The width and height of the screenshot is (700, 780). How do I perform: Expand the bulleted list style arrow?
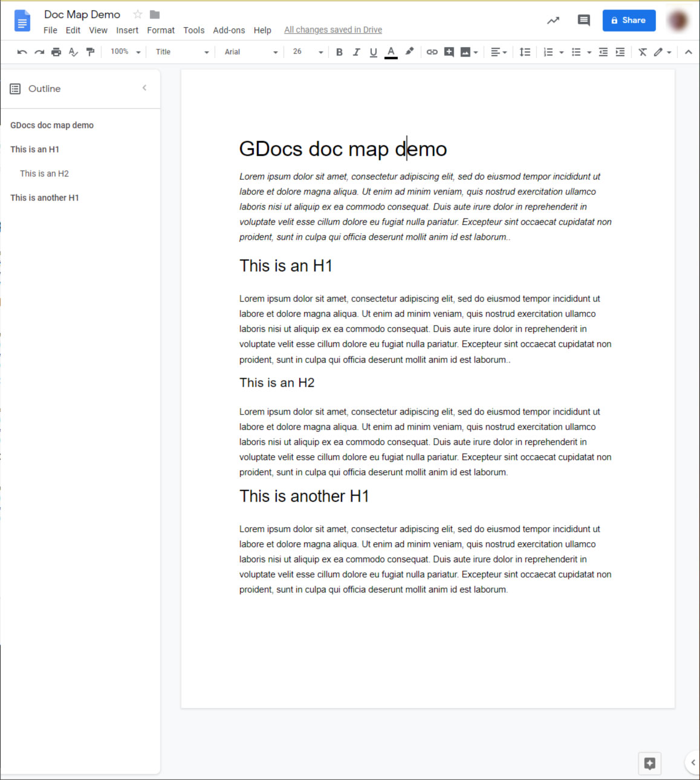(x=589, y=53)
